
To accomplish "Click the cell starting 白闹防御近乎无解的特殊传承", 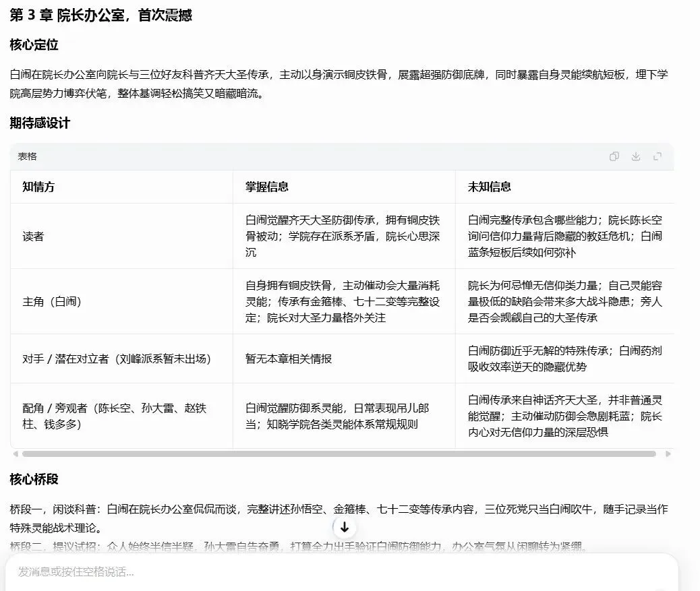I will click(x=564, y=359).
